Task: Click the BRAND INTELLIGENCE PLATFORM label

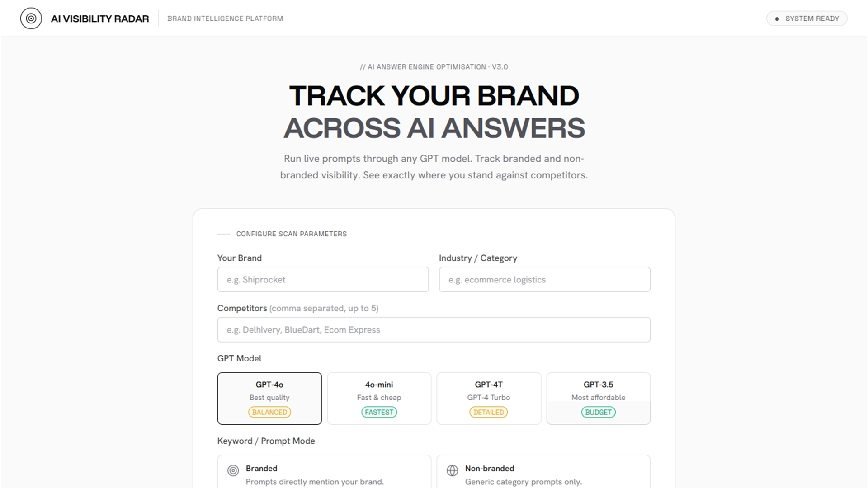Action: pos(225,19)
